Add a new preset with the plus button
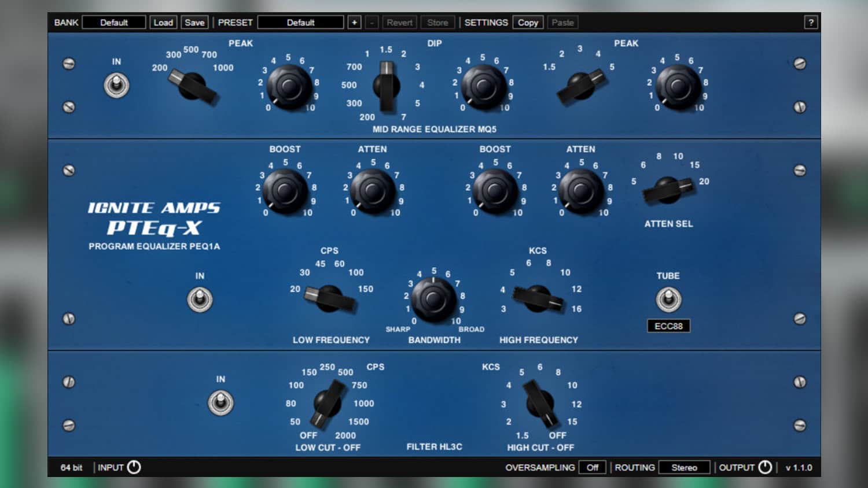Viewport: 868px width, 488px height. tap(355, 23)
